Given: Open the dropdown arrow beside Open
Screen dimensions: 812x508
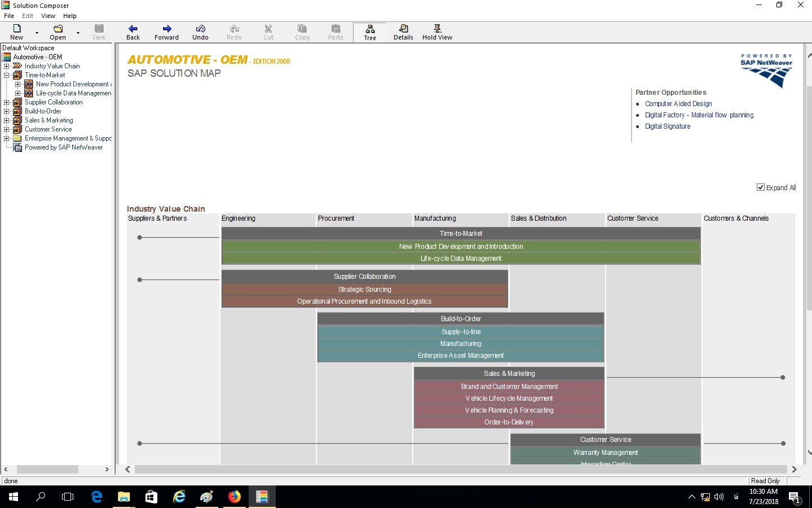Looking at the screenshot, I should (78, 33).
